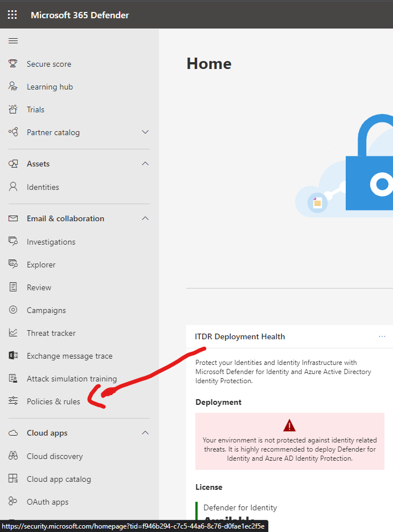Click the Review clipboard icon
393x532 pixels.
coord(13,287)
